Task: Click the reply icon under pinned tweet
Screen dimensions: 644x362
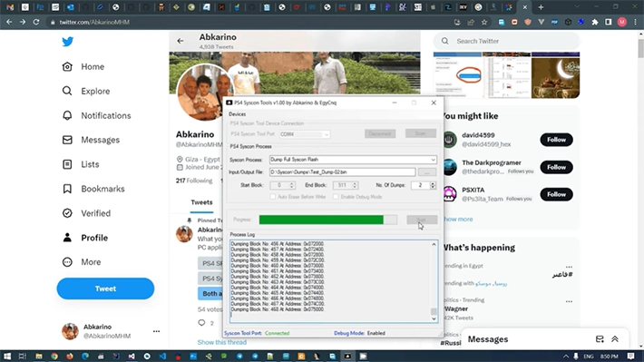Action: [x=201, y=323]
